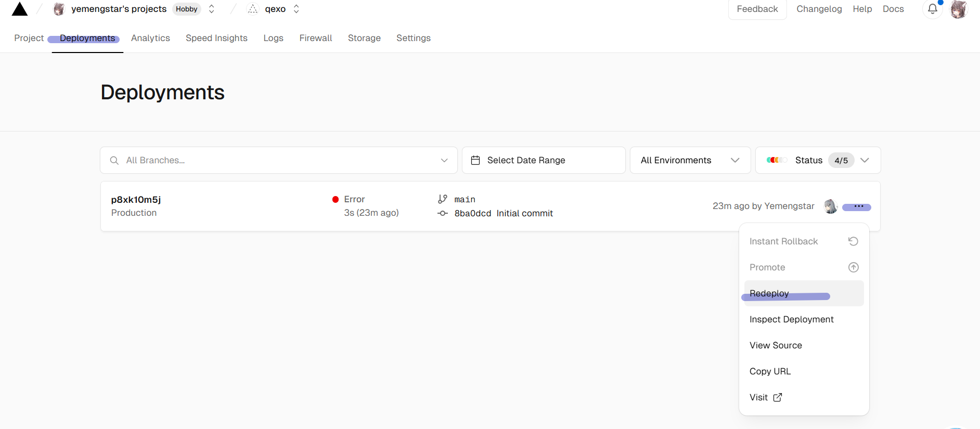
Task: Switch to the Analytics tab
Action: 150,38
